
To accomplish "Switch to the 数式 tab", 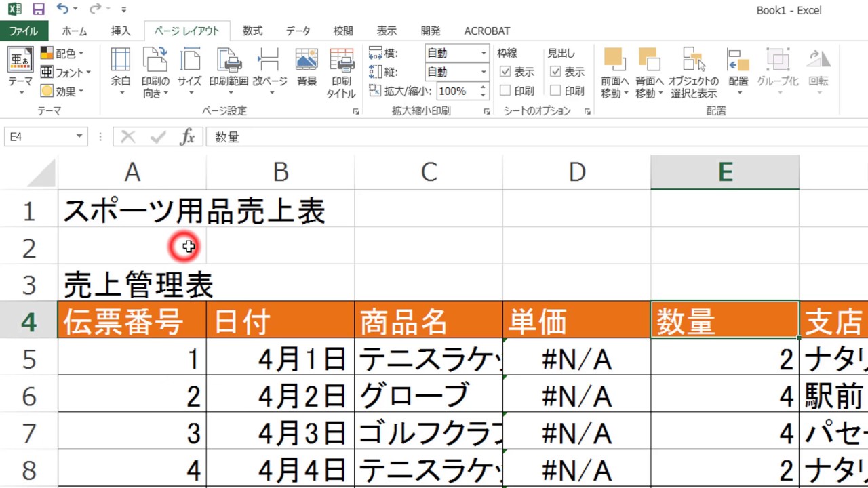I will [252, 31].
